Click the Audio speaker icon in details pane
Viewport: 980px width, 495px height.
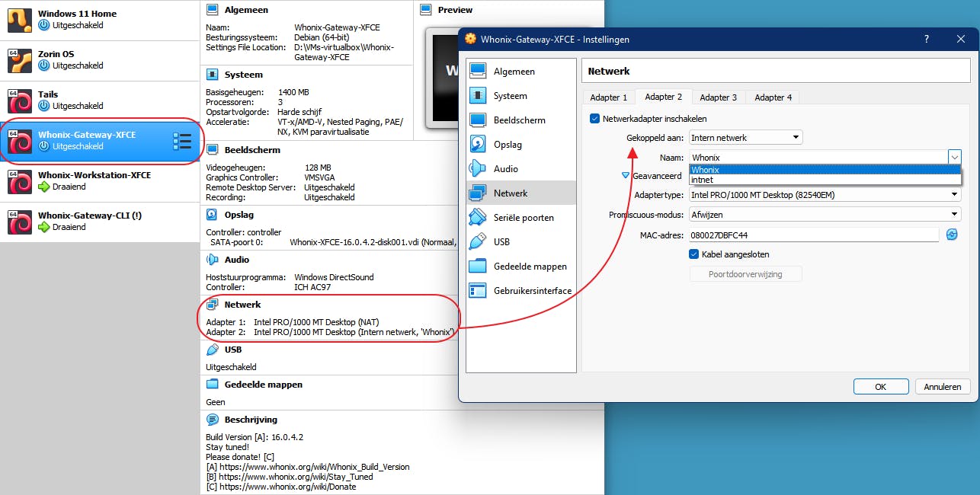tap(213, 260)
